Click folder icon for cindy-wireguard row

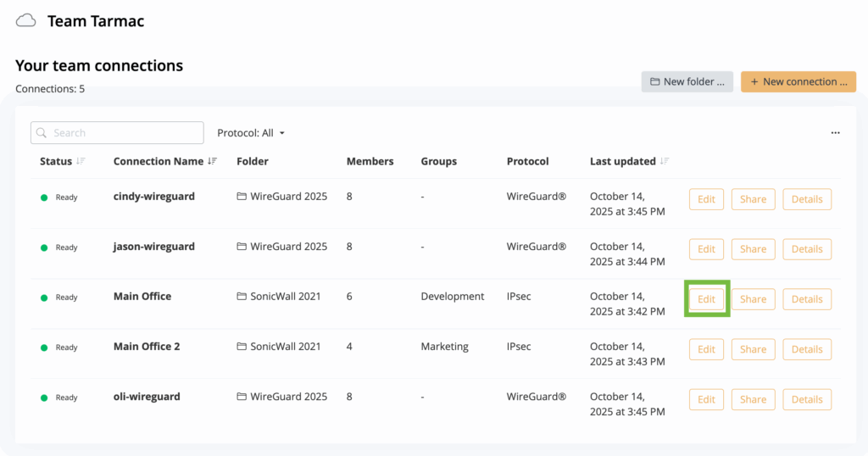(x=242, y=197)
